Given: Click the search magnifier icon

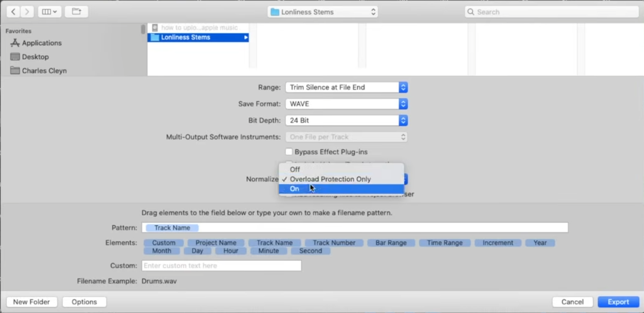Looking at the screenshot, I should click(x=471, y=12).
